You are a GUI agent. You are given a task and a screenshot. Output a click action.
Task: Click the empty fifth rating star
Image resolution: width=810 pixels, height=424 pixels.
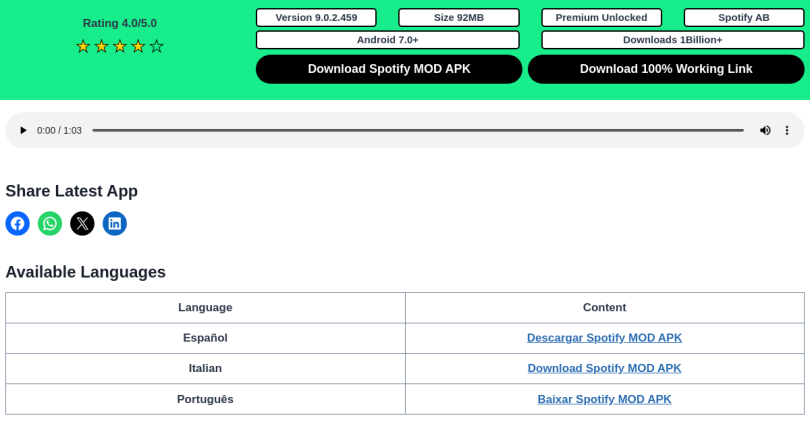tap(157, 46)
